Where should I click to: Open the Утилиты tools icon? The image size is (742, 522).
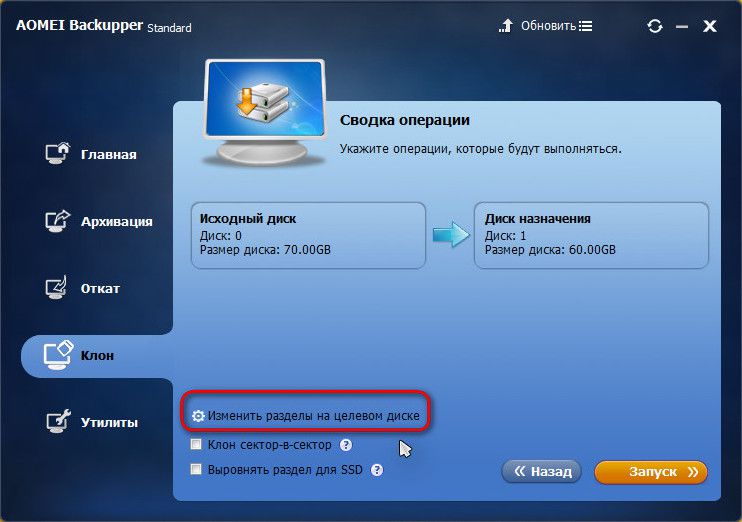click(59, 421)
